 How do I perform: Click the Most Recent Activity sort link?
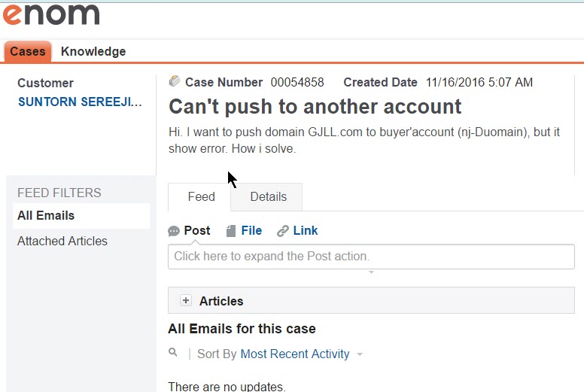point(294,354)
